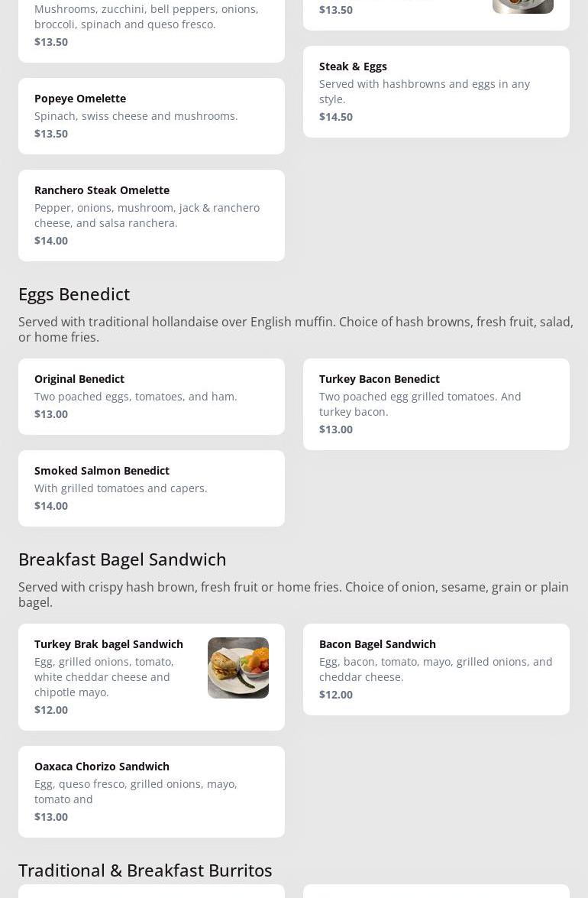Click the $14.50 price under Steak & Eggs
Screen dimensions: 588x898
point(336,117)
